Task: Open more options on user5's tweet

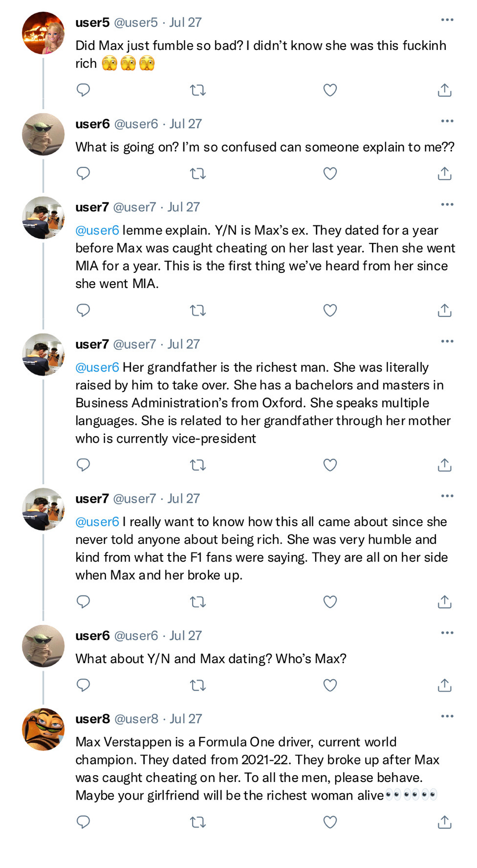Action: 447,20
